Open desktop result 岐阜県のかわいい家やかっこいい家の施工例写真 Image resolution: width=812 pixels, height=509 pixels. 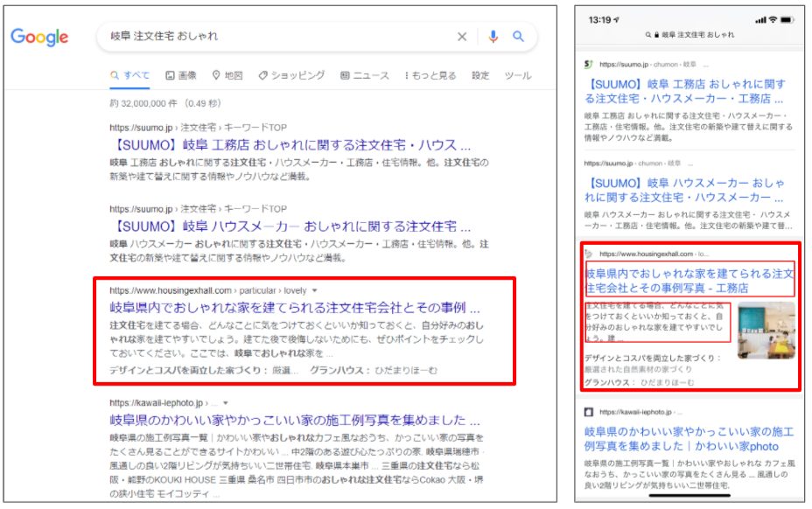coord(295,420)
